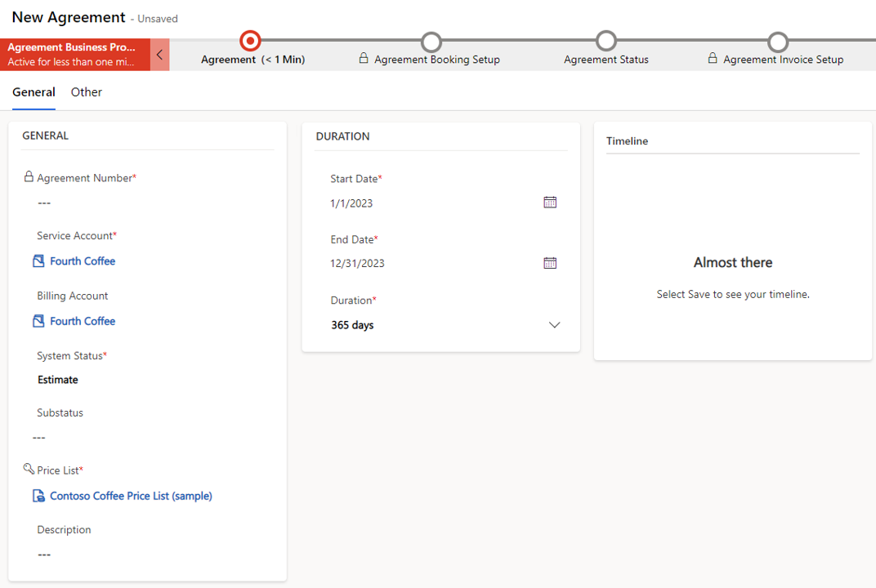Click the lock icon on Agreement Invoice Setup stage
876x588 pixels.
711,58
